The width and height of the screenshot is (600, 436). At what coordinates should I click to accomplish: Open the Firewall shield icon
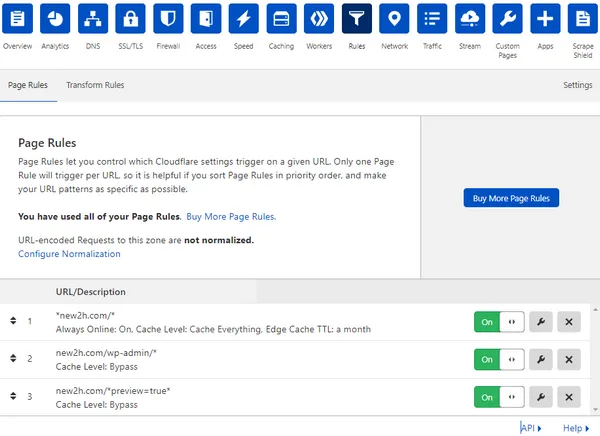coord(168,18)
